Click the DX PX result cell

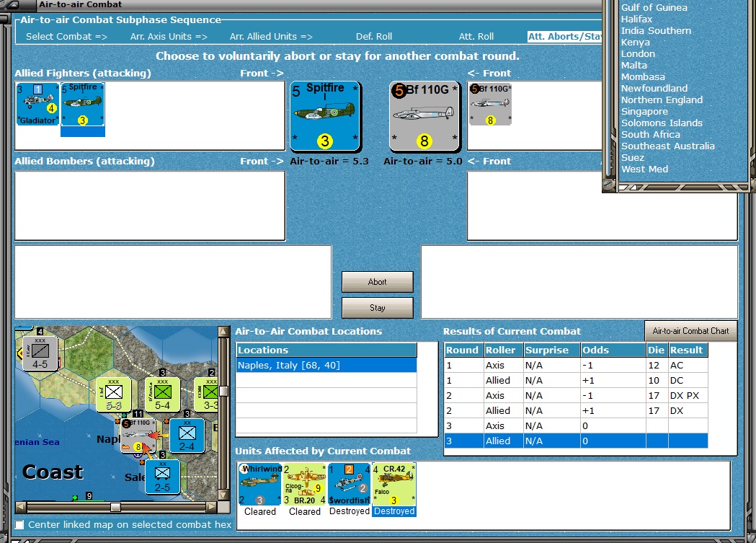tap(688, 395)
